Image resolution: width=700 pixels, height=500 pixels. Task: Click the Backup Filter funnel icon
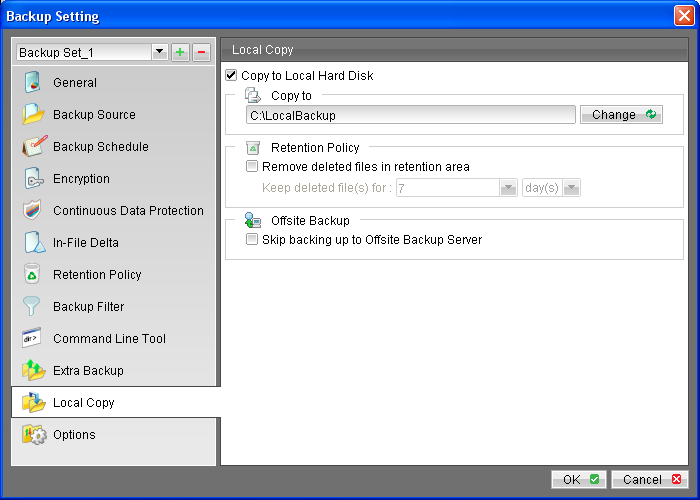pos(34,307)
